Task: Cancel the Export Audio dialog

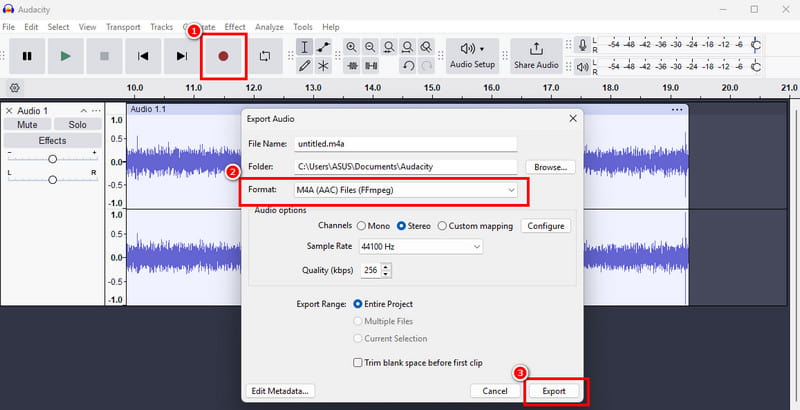Action: point(495,391)
